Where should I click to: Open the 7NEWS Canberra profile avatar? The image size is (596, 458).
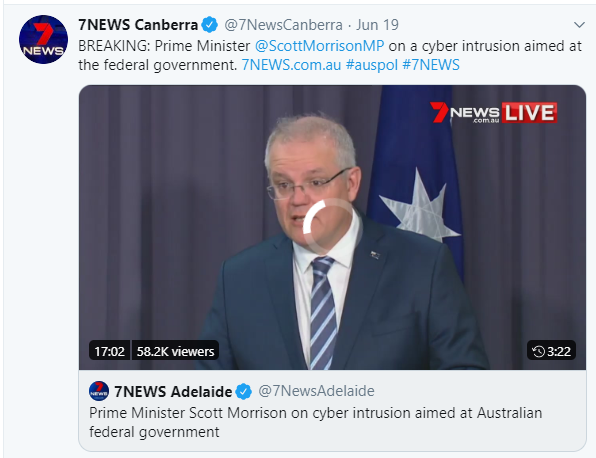(x=43, y=40)
